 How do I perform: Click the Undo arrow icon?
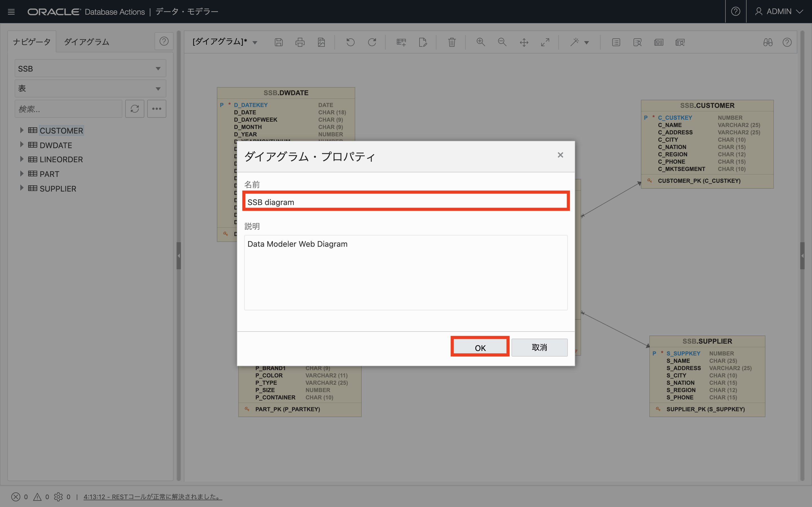[350, 42]
